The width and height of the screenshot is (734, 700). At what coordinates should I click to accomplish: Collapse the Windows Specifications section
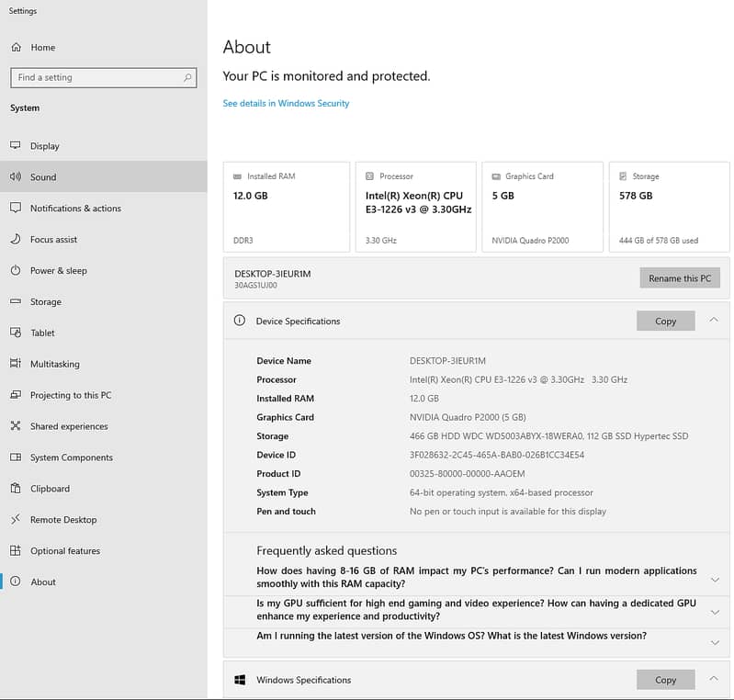[714, 679]
